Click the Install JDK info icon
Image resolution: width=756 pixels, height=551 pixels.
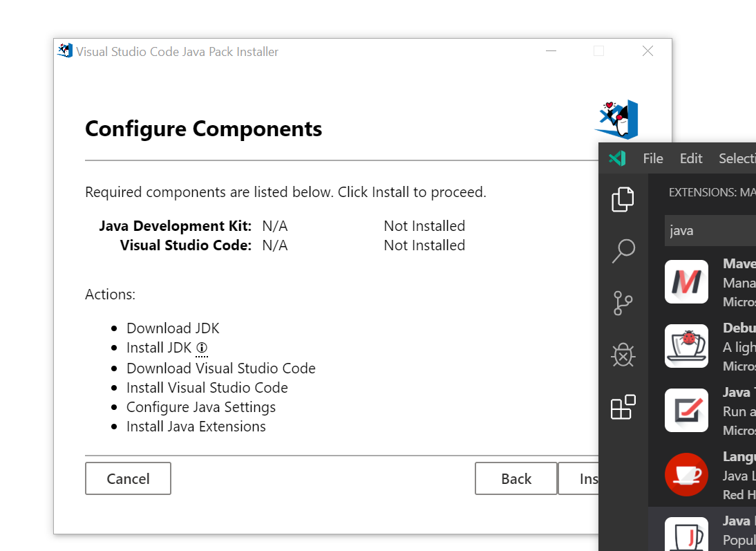click(202, 347)
